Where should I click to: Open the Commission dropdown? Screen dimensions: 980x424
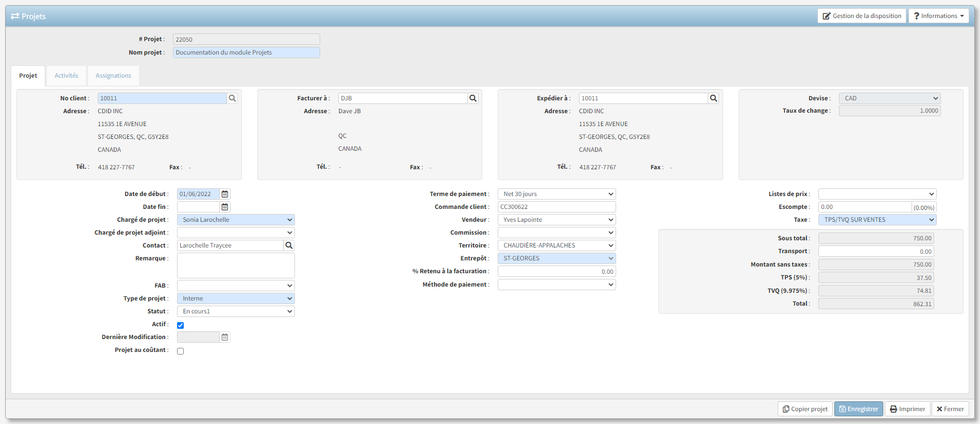tap(556, 233)
